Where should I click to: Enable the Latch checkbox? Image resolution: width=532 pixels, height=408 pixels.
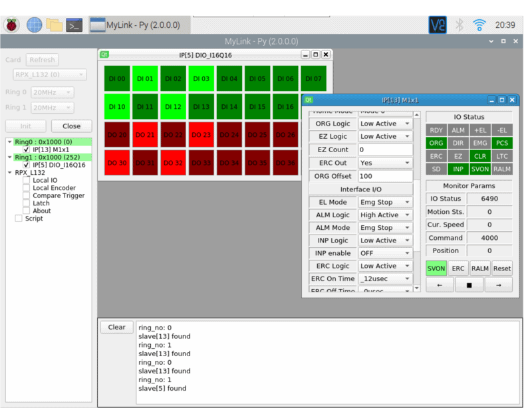(x=26, y=203)
